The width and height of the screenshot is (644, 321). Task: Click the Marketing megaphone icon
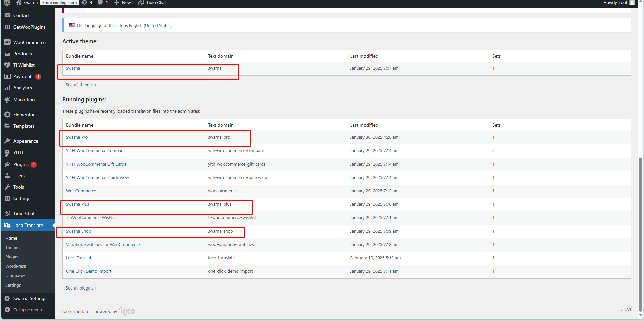point(7,100)
